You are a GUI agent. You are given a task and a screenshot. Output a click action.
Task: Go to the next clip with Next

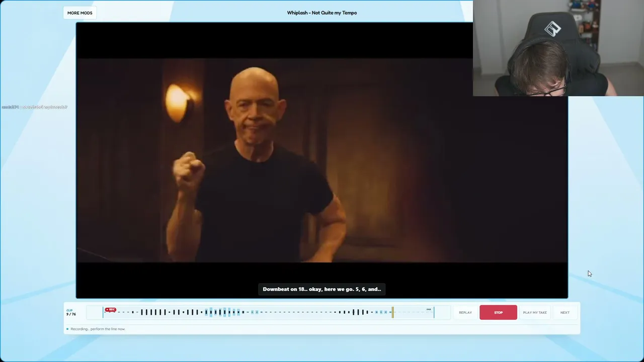pos(565,312)
